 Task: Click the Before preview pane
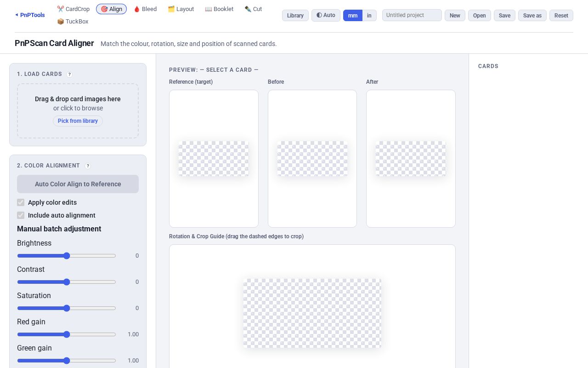tap(312, 159)
